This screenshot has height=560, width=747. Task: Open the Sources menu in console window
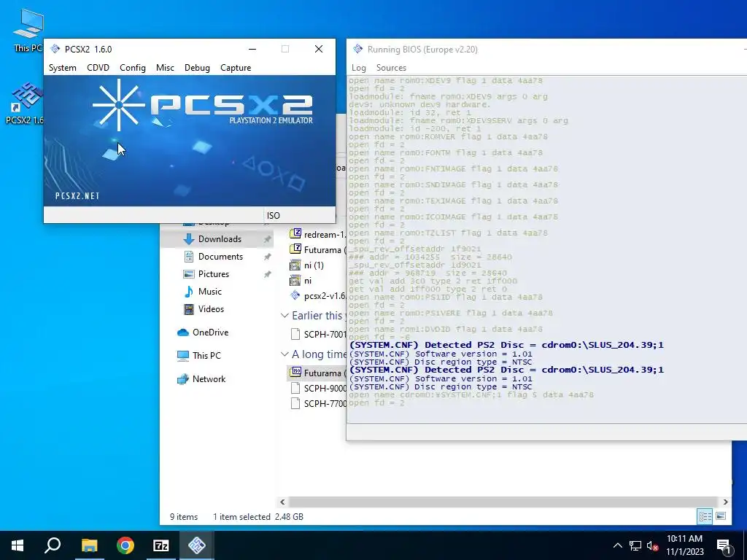coord(391,68)
